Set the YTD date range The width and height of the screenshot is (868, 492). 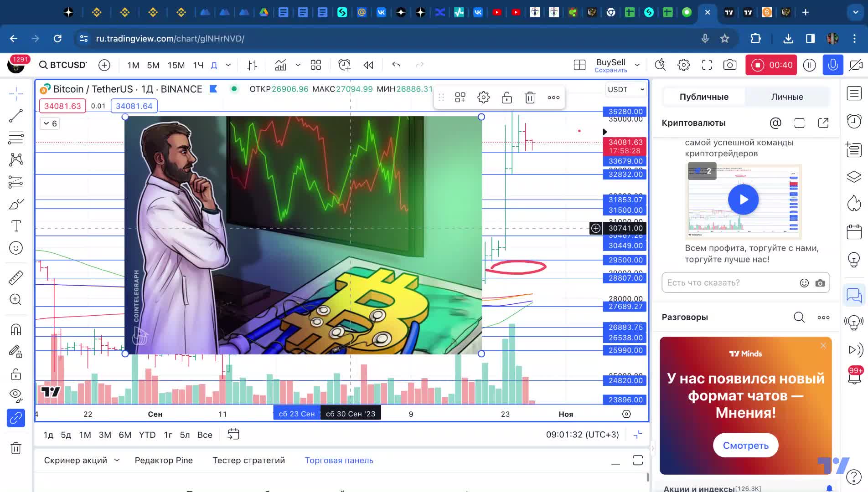coord(147,435)
